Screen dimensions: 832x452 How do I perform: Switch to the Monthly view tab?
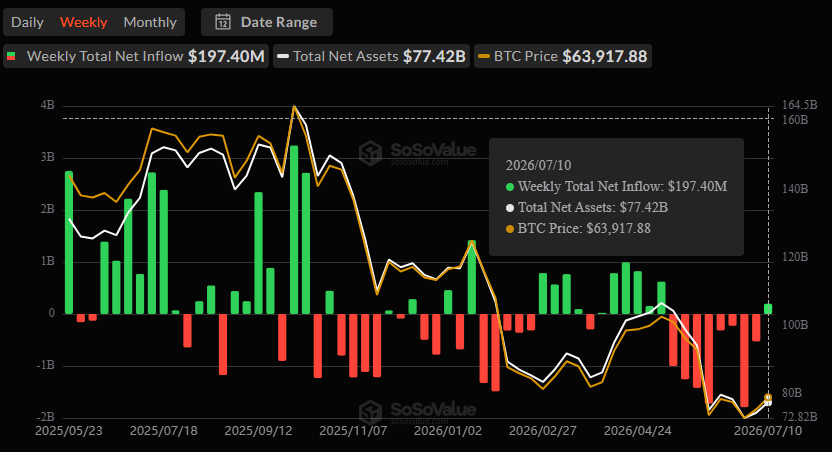[150, 22]
